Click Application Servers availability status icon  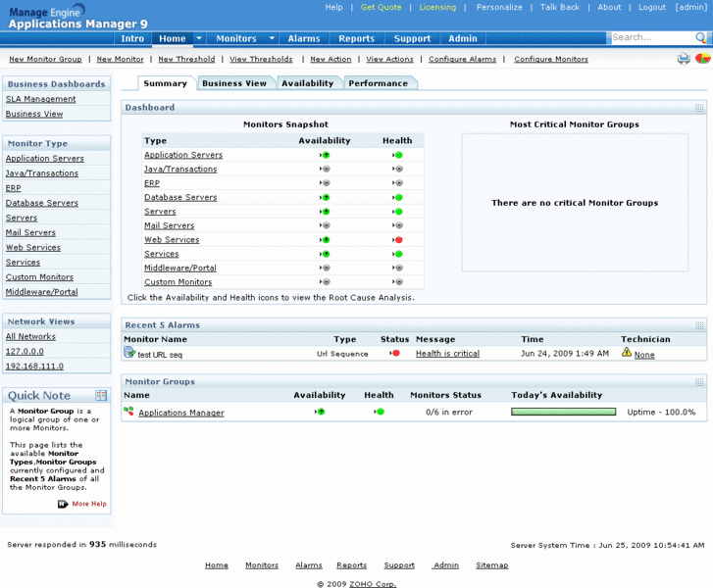tap(325, 155)
